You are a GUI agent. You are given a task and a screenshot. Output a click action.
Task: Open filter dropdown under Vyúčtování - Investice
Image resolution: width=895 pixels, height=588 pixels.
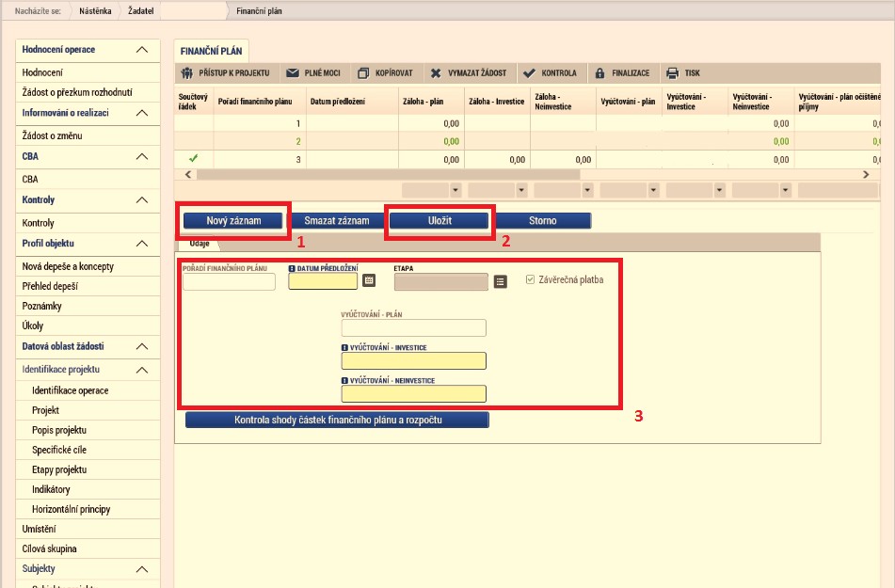coord(720,190)
